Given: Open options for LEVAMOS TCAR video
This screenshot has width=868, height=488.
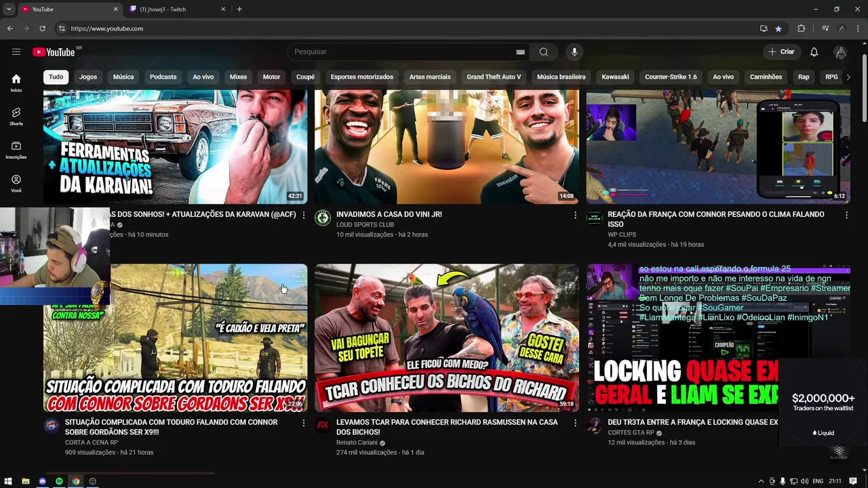Looking at the screenshot, I should tap(575, 423).
